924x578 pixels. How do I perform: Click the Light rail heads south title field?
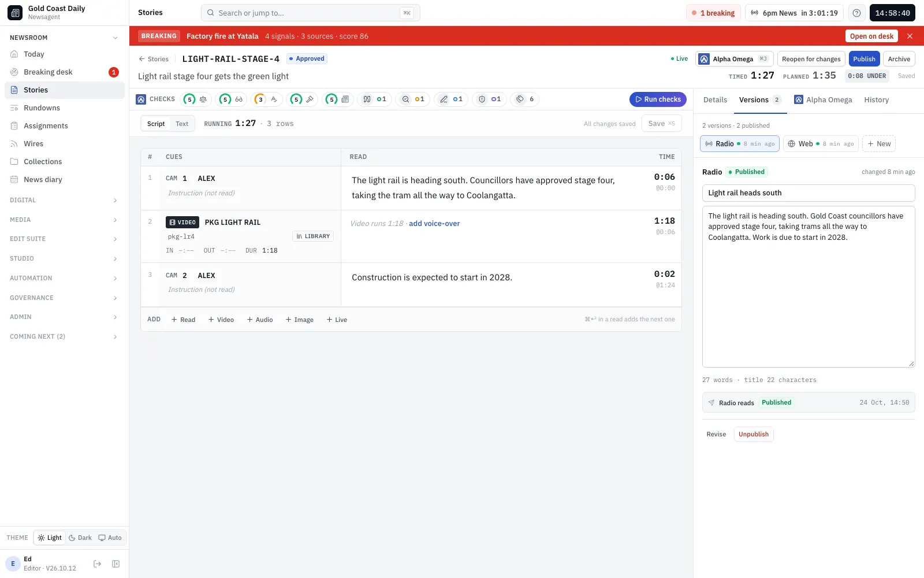point(808,193)
